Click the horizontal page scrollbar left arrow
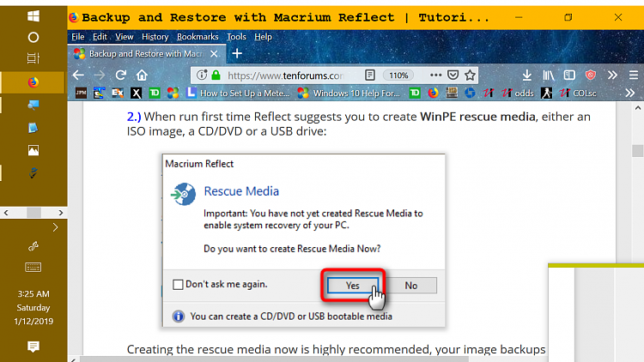Viewport: 644px width, 362px height. pyautogui.click(x=74, y=359)
